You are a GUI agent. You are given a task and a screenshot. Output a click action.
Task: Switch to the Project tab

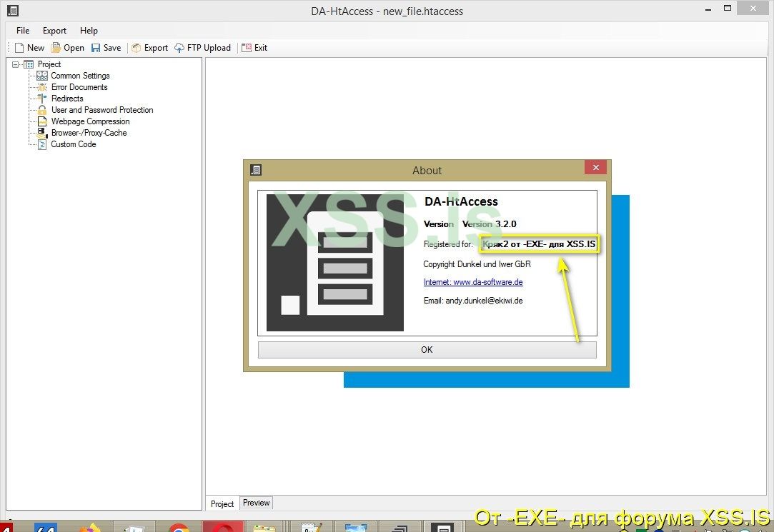pos(222,503)
